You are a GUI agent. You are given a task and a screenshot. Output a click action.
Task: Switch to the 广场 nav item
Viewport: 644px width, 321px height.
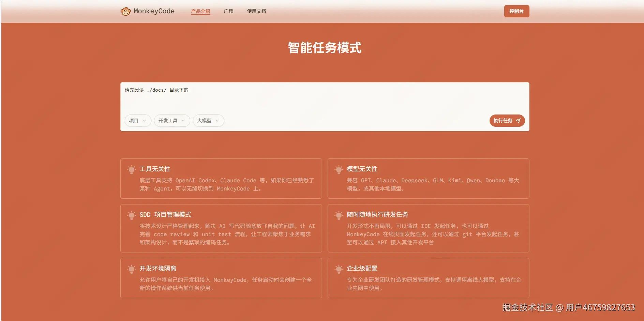pyautogui.click(x=228, y=11)
